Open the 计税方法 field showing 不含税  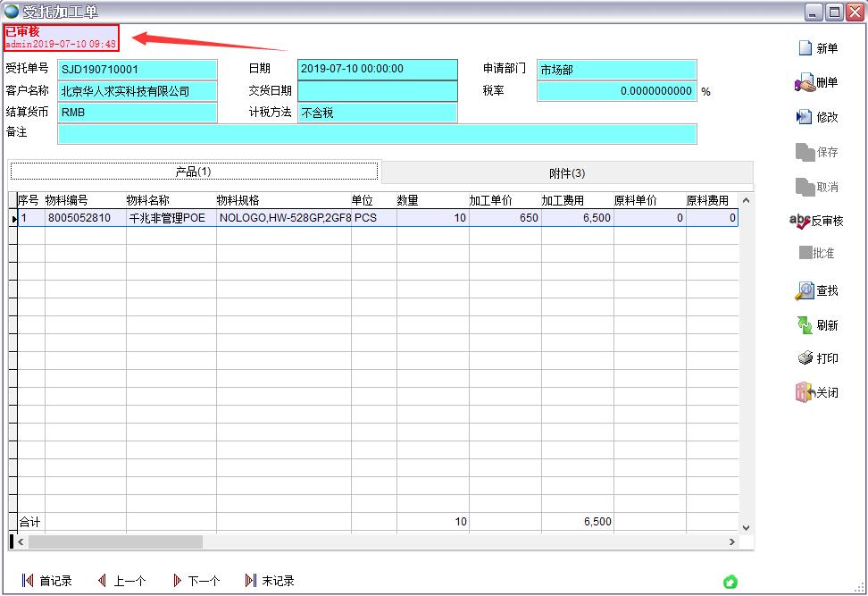379,114
